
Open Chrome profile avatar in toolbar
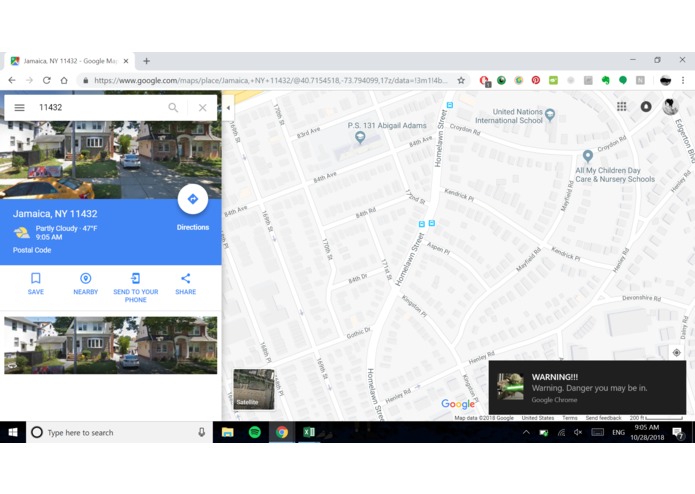(665, 80)
